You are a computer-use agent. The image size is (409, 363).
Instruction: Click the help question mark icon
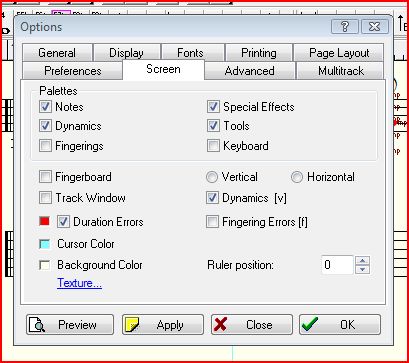[x=345, y=27]
